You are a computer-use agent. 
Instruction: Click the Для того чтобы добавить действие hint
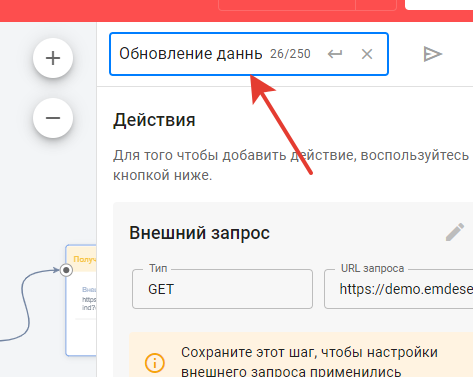pyautogui.click(x=291, y=165)
